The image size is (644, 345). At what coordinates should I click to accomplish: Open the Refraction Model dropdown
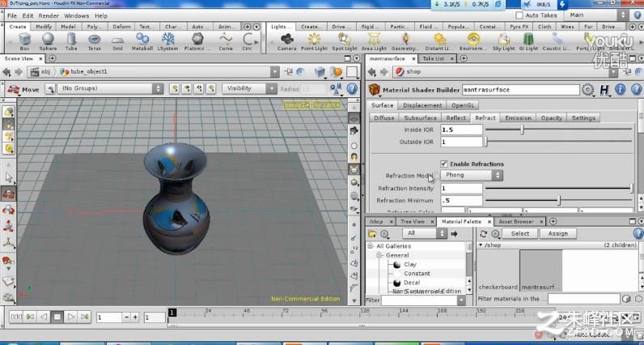click(472, 175)
